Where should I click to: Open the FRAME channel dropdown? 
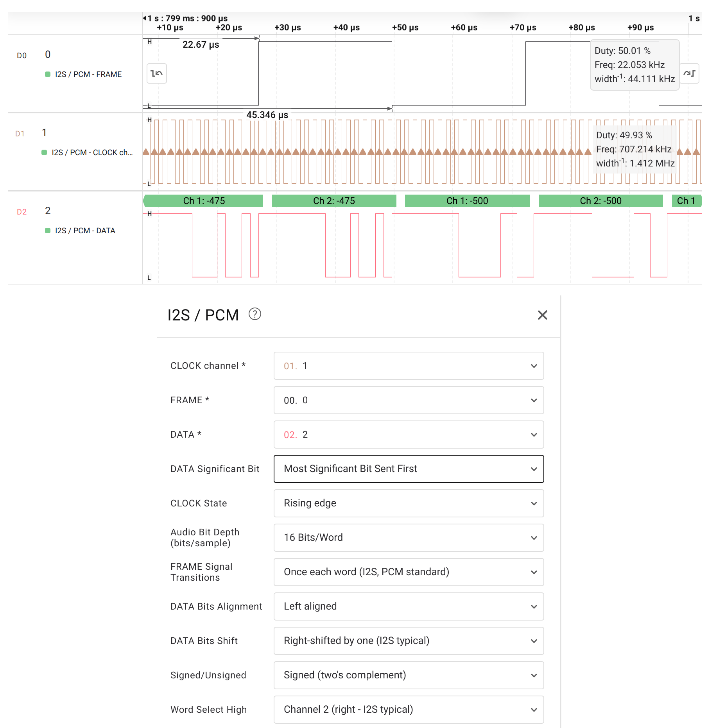[409, 400]
